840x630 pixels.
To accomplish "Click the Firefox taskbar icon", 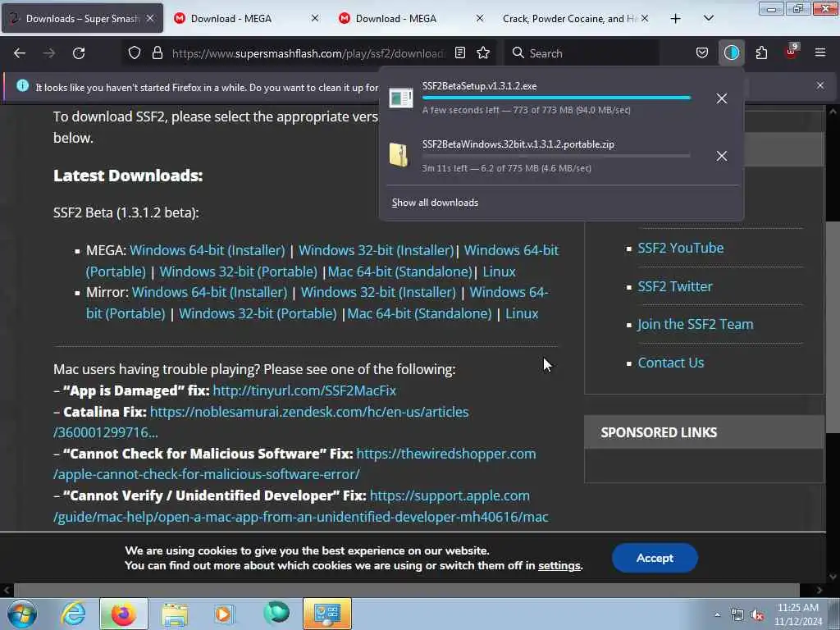I will tap(124, 614).
